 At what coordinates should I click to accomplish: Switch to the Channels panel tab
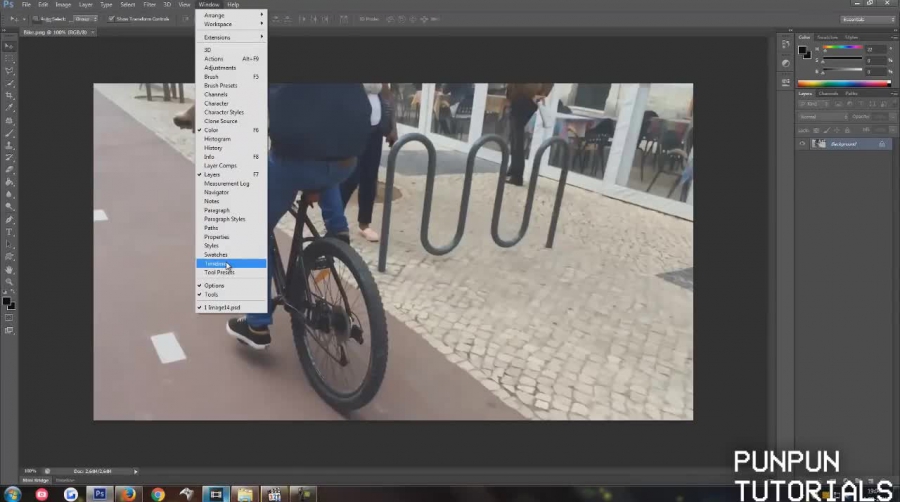pos(829,93)
